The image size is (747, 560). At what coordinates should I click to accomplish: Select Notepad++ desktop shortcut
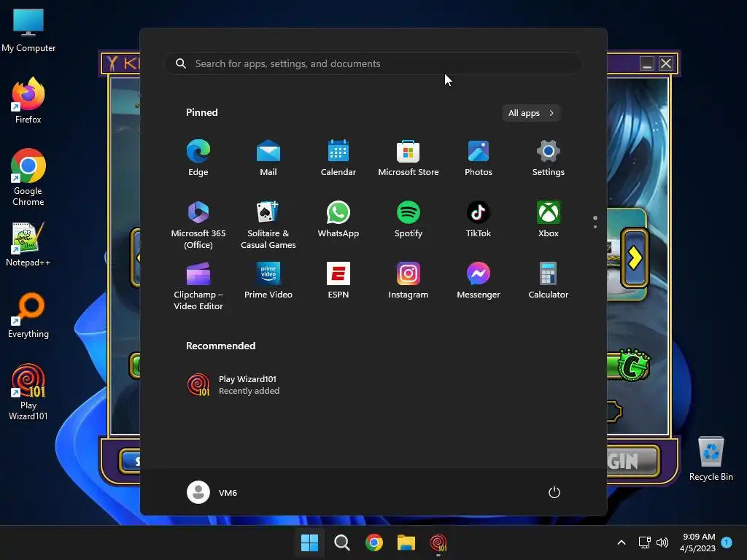tap(28, 244)
